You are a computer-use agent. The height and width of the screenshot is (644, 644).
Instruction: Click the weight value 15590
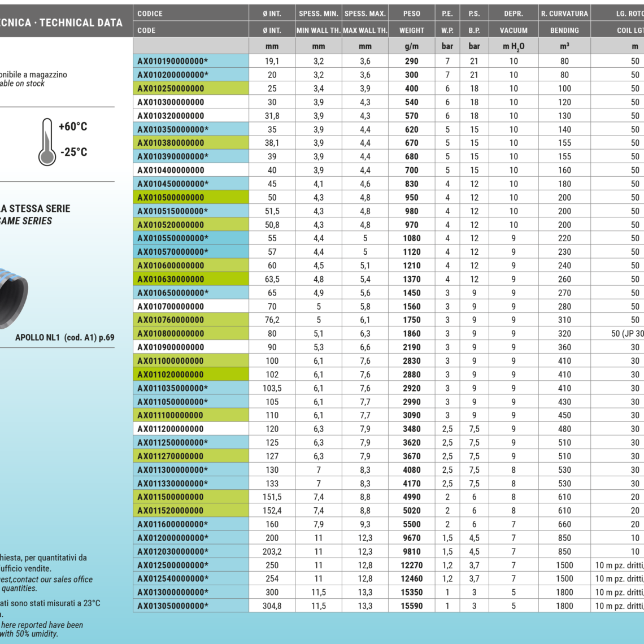(411, 606)
